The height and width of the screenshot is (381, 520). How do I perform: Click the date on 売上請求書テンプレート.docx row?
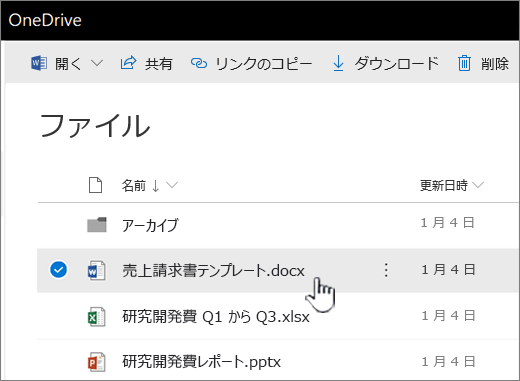(448, 270)
